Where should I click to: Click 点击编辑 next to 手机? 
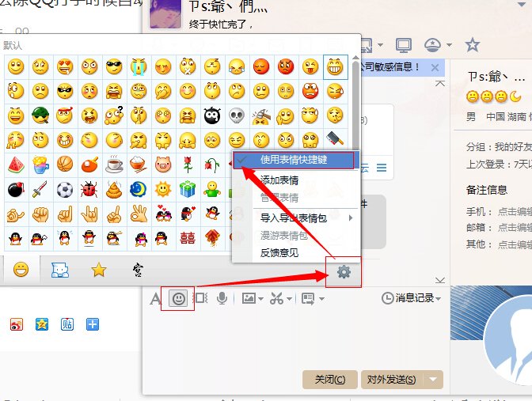click(x=515, y=212)
